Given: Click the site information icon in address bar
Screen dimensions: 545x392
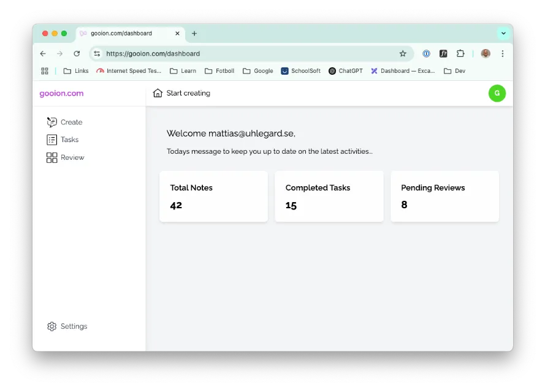Looking at the screenshot, I should (97, 53).
